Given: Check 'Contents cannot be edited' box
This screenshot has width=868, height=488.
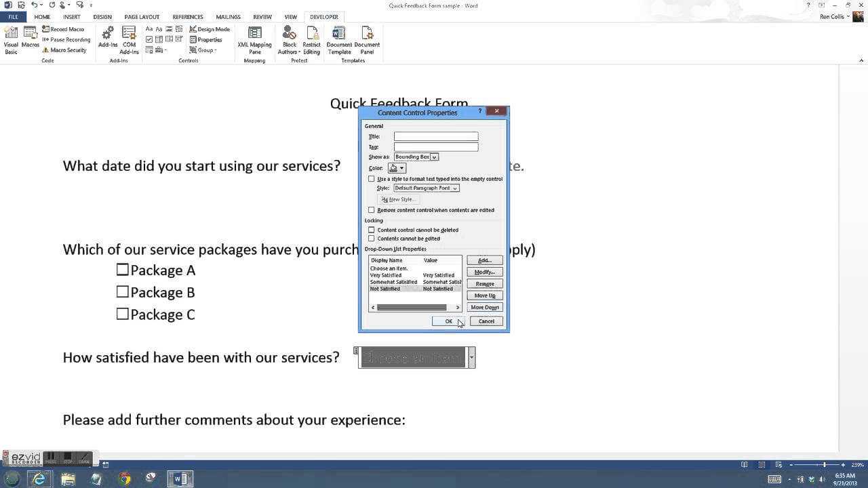Looking at the screenshot, I should (x=372, y=239).
